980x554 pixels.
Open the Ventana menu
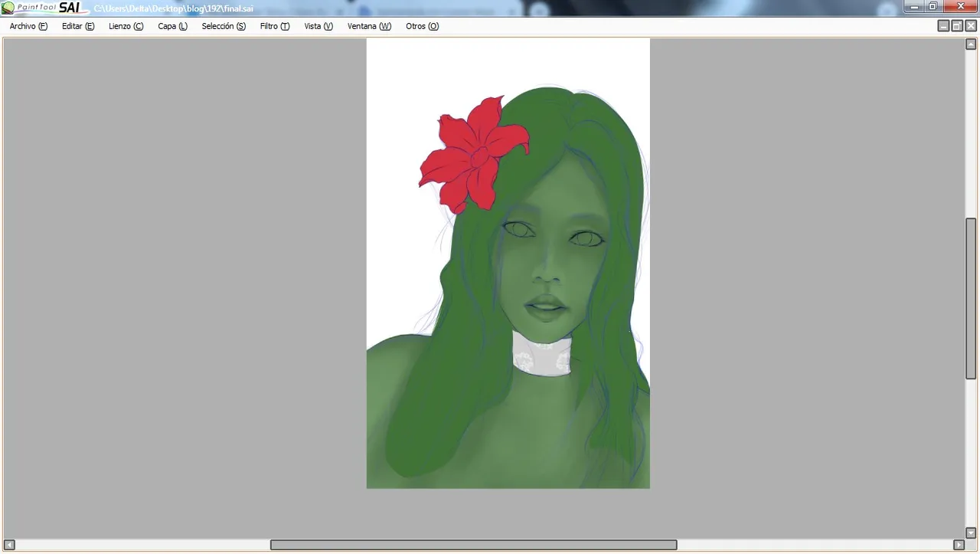[369, 26]
